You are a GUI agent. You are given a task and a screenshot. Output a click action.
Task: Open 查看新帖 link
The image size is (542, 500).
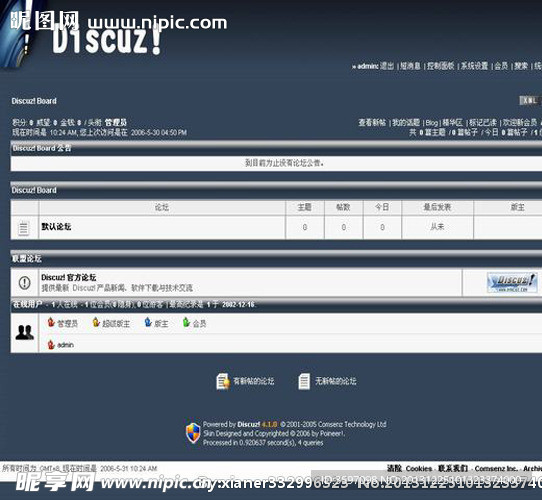pyautogui.click(x=372, y=122)
